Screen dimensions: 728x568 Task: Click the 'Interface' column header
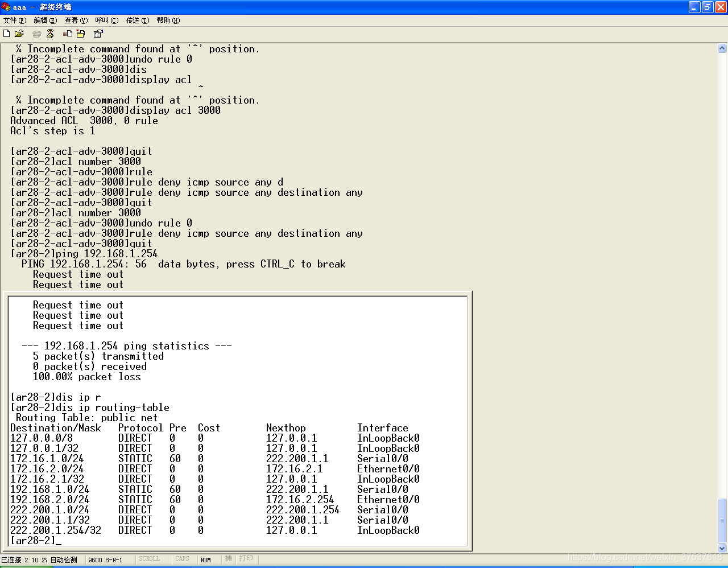coord(383,428)
